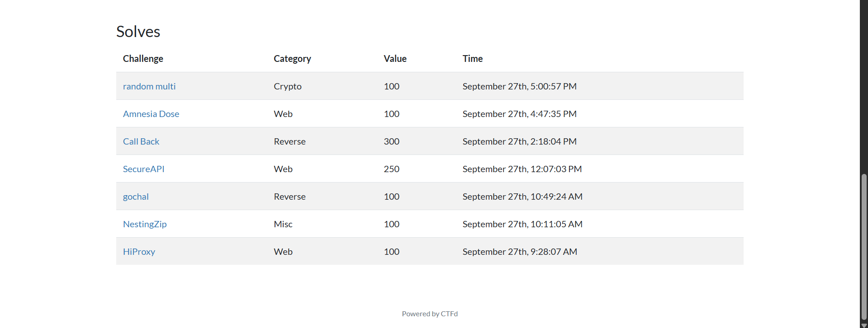Click the Solves section heading
The width and height of the screenshot is (868, 328).
(x=138, y=32)
